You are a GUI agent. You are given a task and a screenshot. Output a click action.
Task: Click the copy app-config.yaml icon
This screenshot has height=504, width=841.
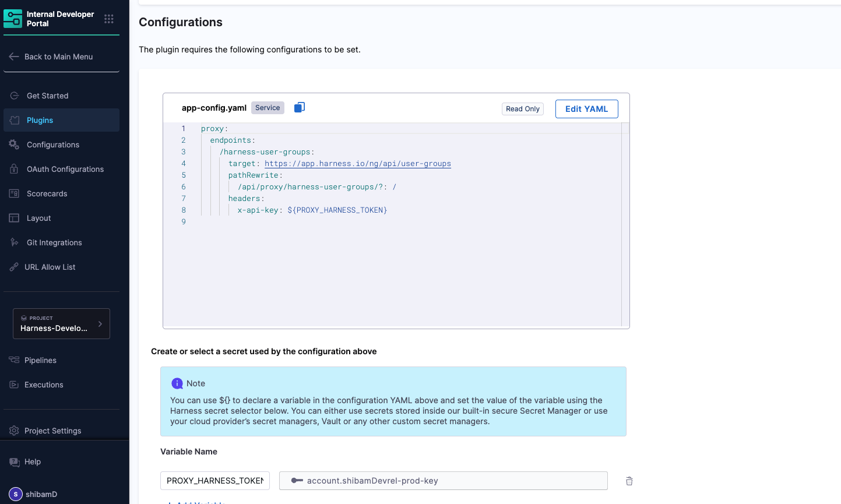click(x=300, y=107)
